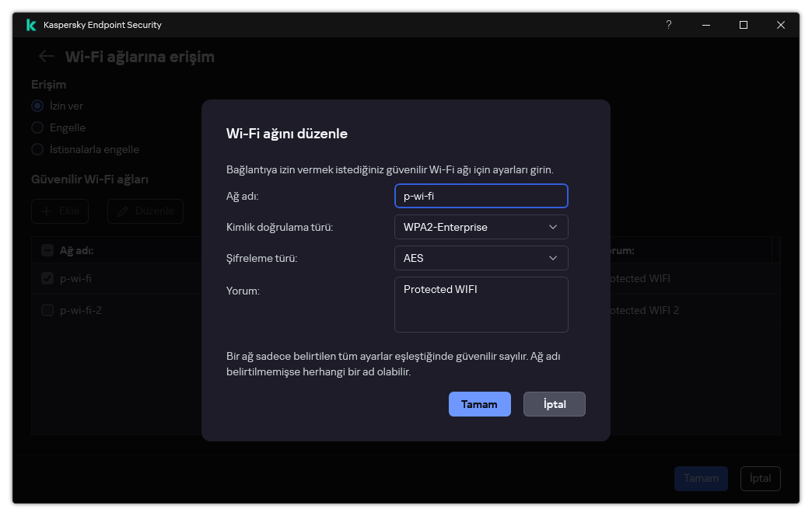Choose the İstisnalarla engelle option

[x=37, y=149]
